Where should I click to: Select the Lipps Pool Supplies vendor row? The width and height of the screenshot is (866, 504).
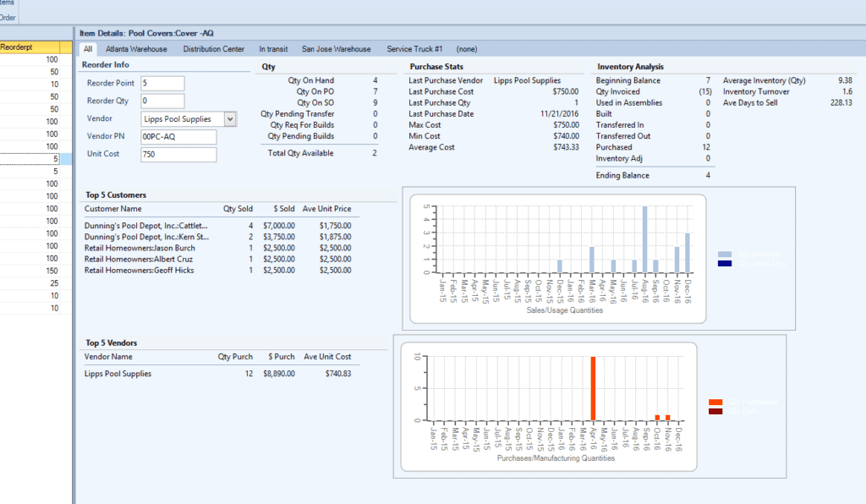[219, 374]
